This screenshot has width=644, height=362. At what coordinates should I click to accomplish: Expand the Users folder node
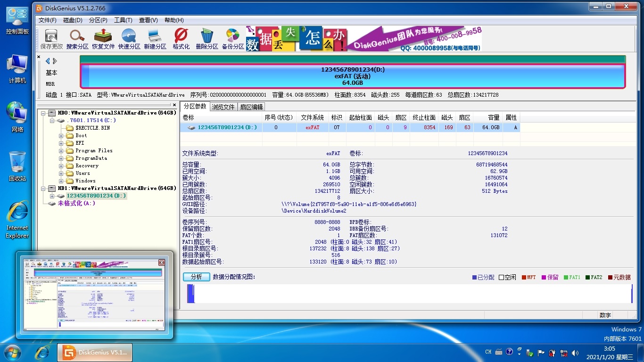[61, 173]
